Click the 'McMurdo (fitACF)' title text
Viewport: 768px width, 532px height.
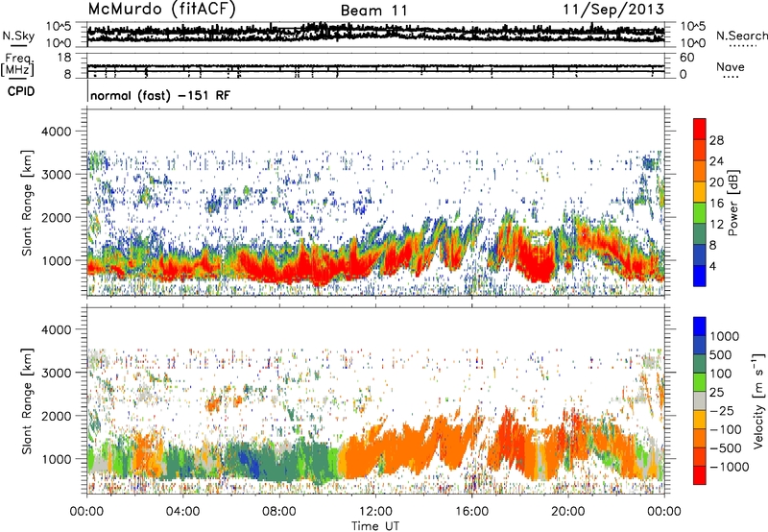(161, 10)
